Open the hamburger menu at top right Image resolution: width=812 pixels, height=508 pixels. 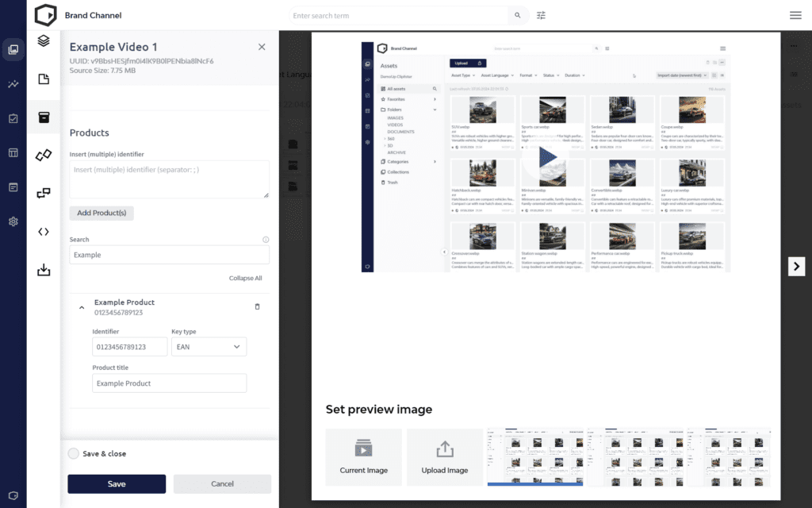pyautogui.click(x=795, y=15)
